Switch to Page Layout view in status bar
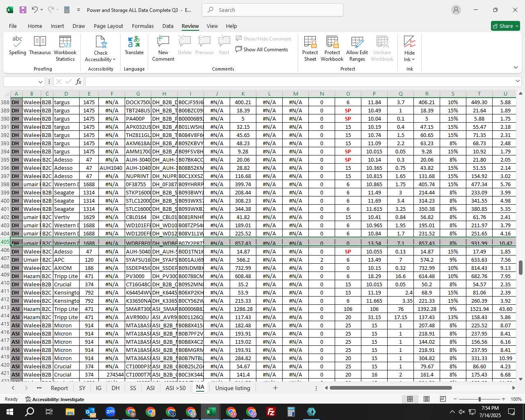This screenshot has width=525, height=420. coord(426,399)
